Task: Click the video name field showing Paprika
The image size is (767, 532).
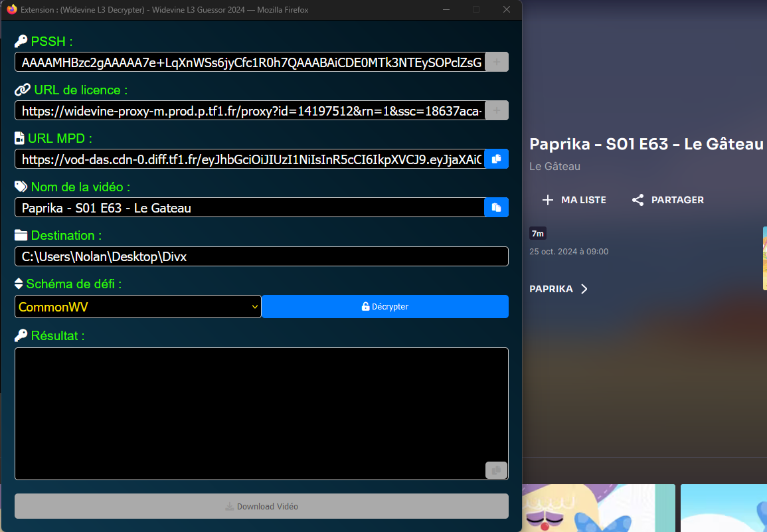Action: pos(250,207)
